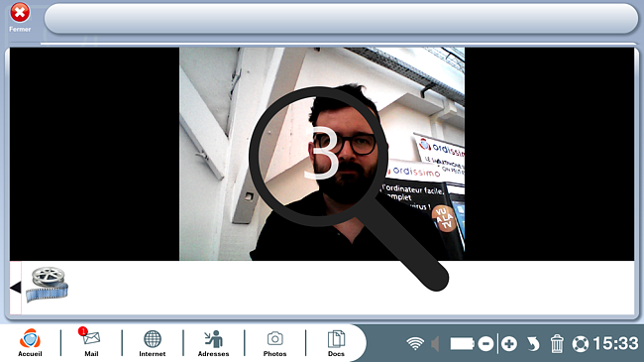Click the undo back arrow icon
The width and height of the screenshot is (644, 362).
tap(533, 343)
